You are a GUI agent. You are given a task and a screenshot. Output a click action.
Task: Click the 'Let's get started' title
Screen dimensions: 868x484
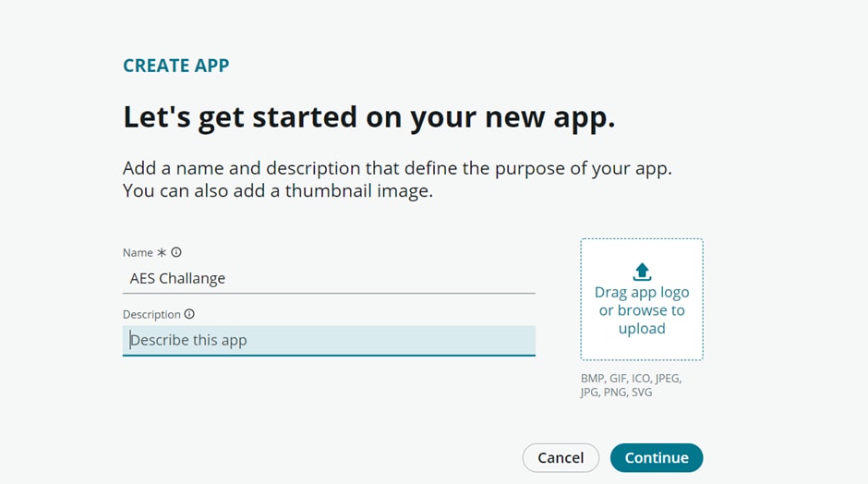(x=368, y=117)
